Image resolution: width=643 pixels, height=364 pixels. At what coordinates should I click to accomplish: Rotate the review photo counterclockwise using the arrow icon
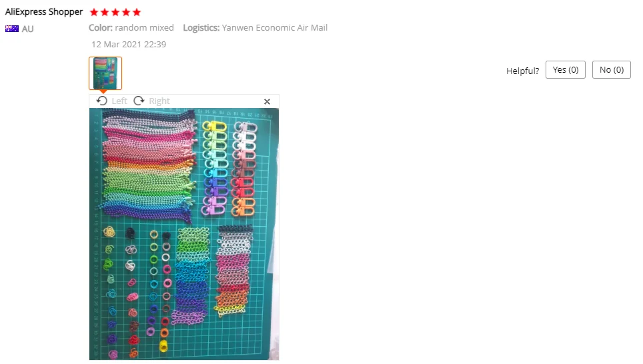(101, 101)
